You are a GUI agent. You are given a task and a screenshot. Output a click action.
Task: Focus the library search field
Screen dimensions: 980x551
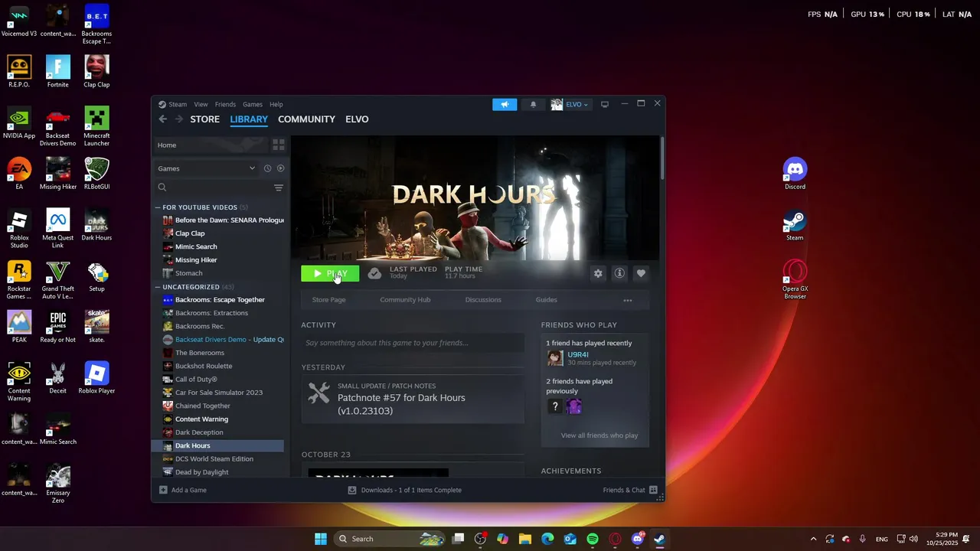(214, 187)
